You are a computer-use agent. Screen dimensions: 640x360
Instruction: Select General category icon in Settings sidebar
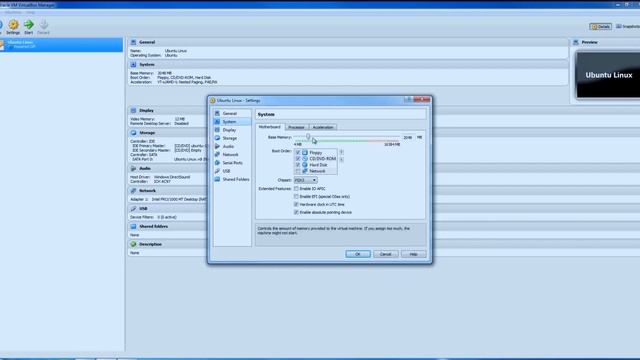[x=217, y=113]
